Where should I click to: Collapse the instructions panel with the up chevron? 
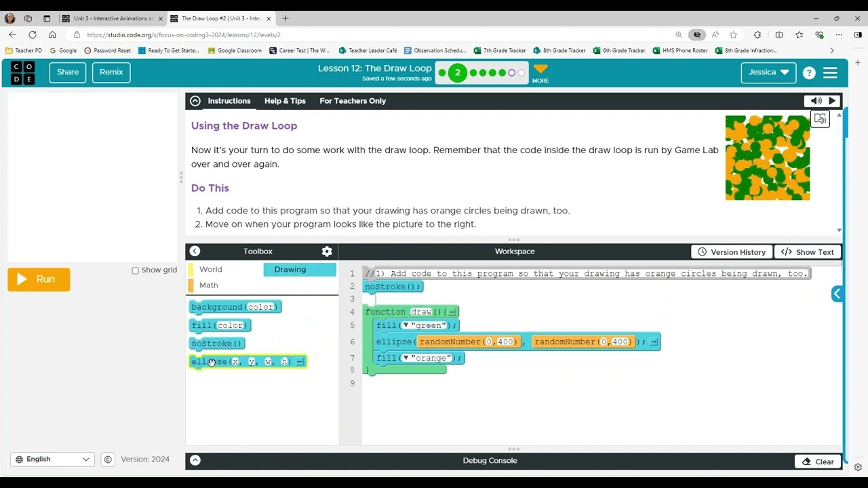click(x=195, y=101)
